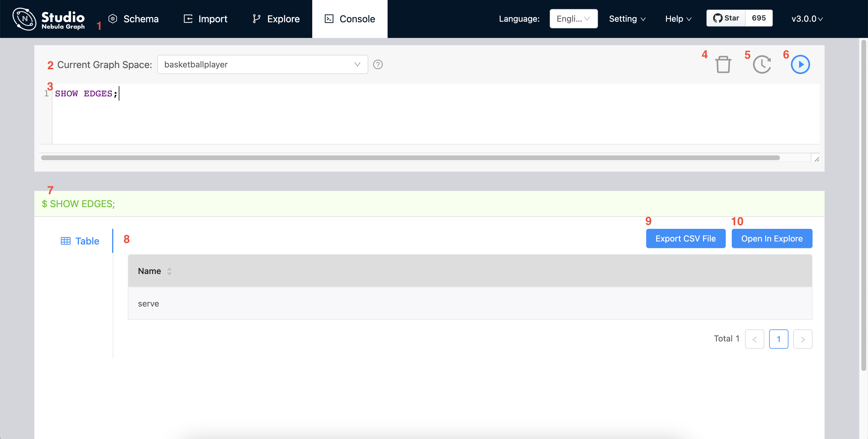Open the query history clock icon
Screen dimensions: 868x439
(762, 64)
